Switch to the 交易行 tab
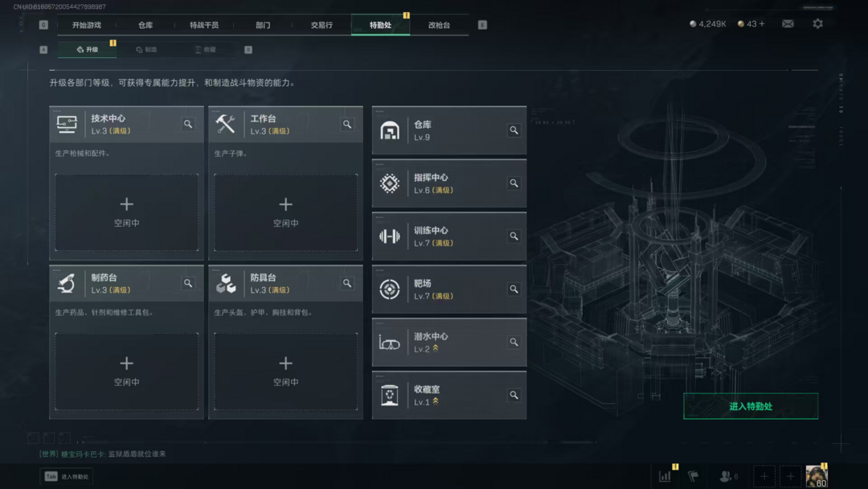 (x=321, y=25)
